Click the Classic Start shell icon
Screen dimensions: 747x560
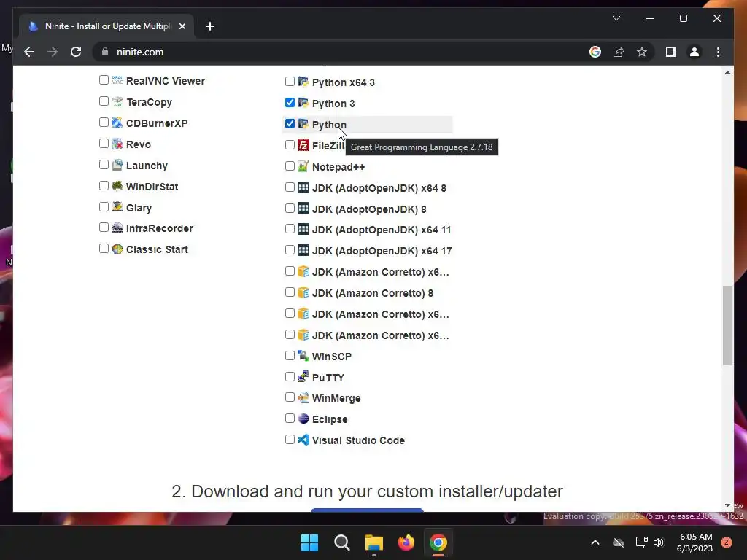[x=117, y=249]
